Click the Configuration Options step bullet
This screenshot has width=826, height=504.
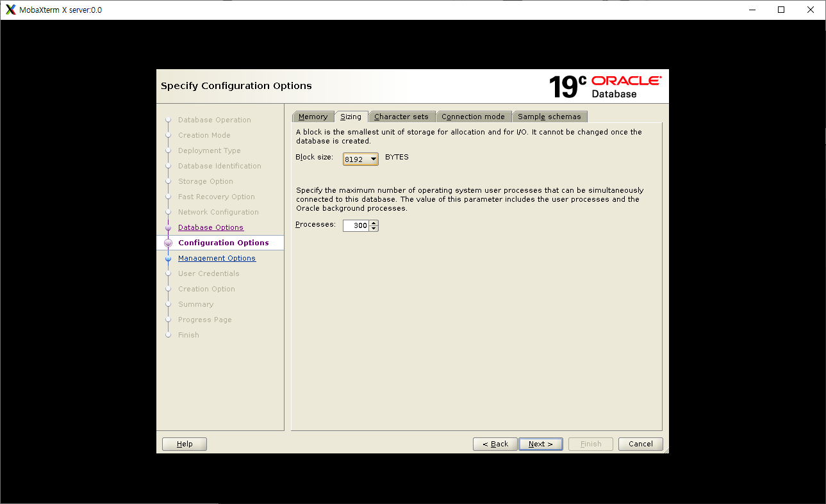click(x=168, y=243)
